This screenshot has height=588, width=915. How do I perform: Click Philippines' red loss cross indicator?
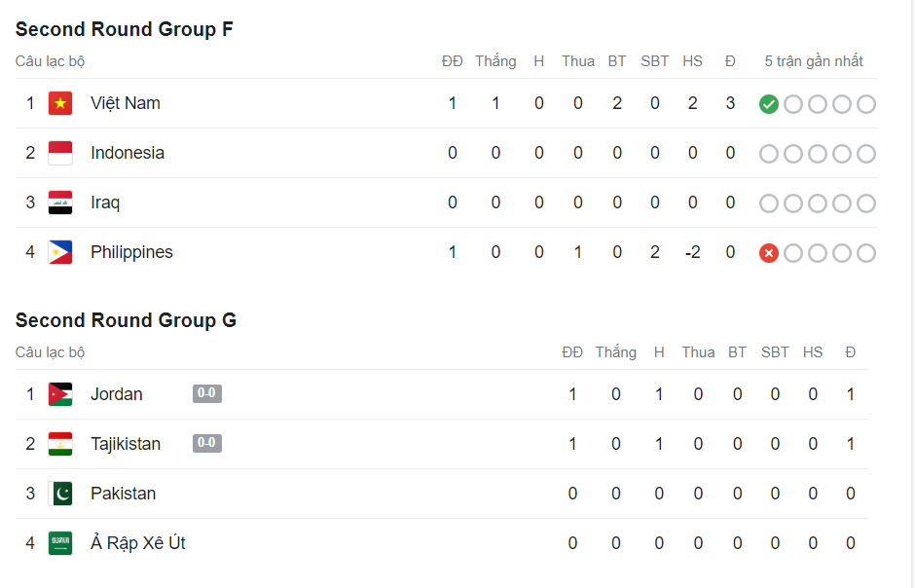[769, 253]
